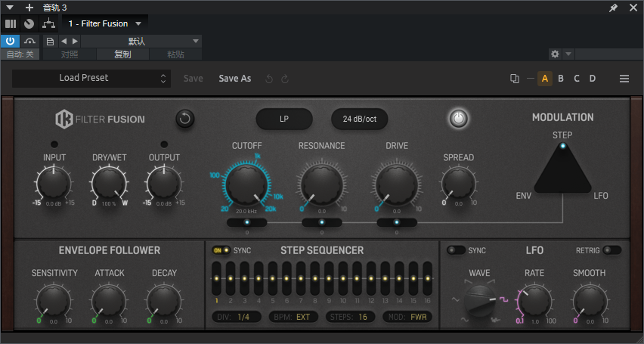Click the DRIVE modulation amount slider
The width and height of the screenshot is (644, 344).
coord(397,222)
